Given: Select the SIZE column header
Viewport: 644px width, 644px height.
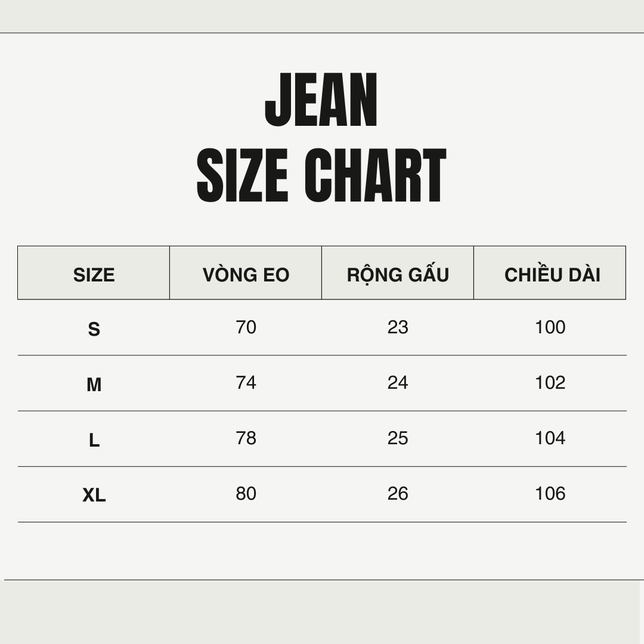Looking at the screenshot, I should tap(94, 273).
